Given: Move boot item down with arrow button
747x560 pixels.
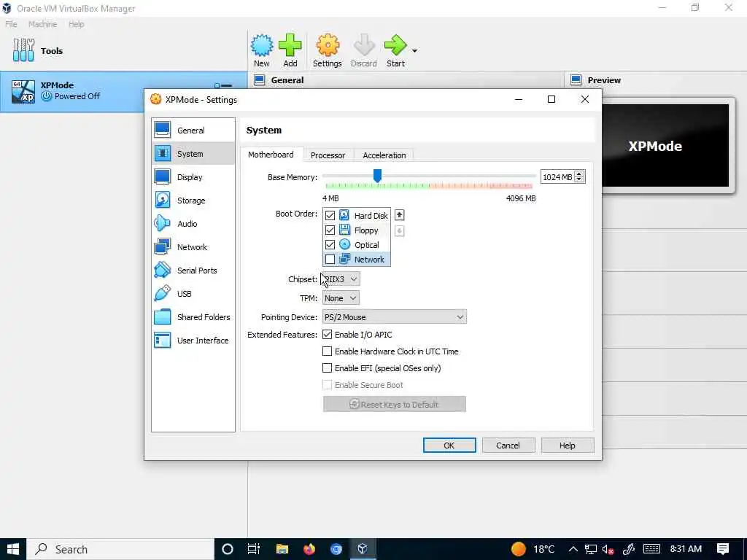Looking at the screenshot, I should (399, 231).
